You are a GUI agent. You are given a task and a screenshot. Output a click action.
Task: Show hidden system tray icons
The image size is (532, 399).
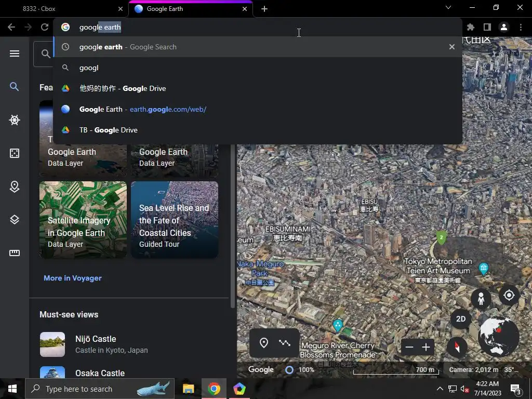[x=440, y=389]
